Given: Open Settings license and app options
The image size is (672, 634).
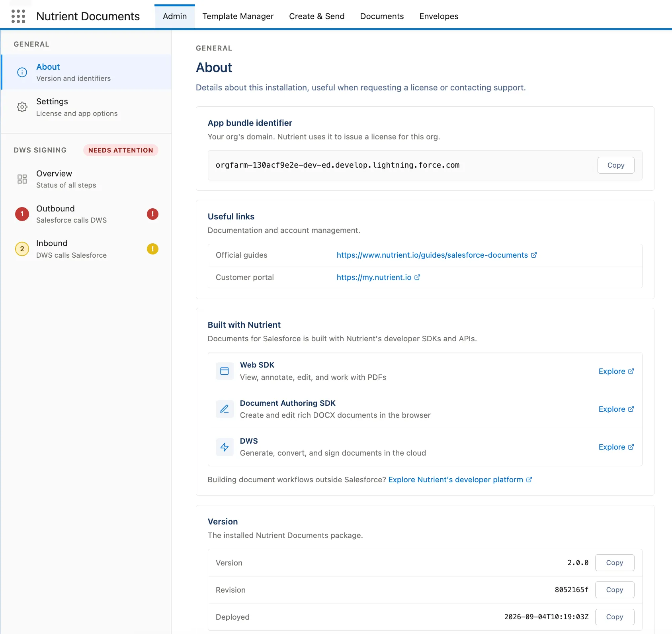Looking at the screenshot, I should [x=86, y=107].
